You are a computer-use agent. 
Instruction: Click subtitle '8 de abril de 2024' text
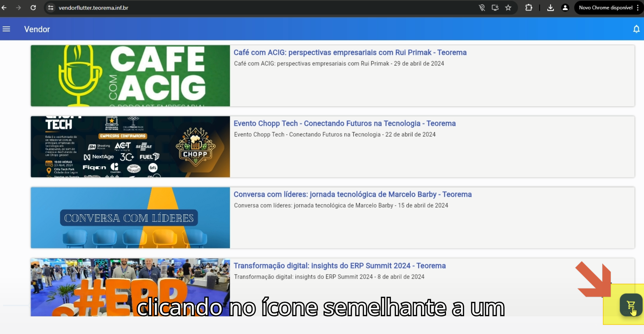(x=401, y=277)
